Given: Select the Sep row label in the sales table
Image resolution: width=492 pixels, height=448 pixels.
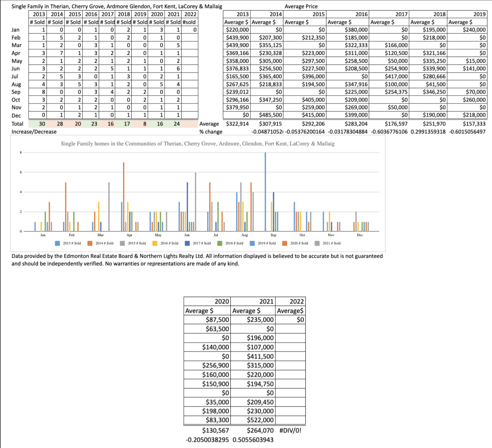Looking at the screenshot, I should point(16,92).
